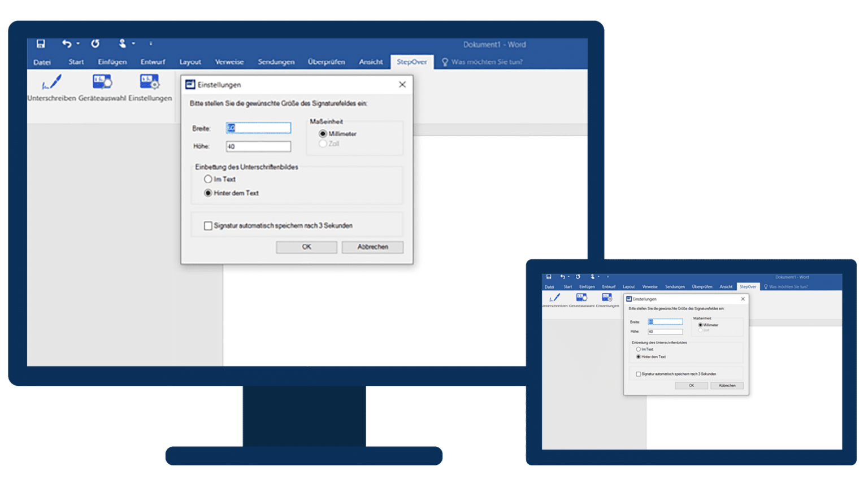Click the Abbrechen button to cancel settings
This screenshot has height=488, width=868.
click(x=372, y=247)
